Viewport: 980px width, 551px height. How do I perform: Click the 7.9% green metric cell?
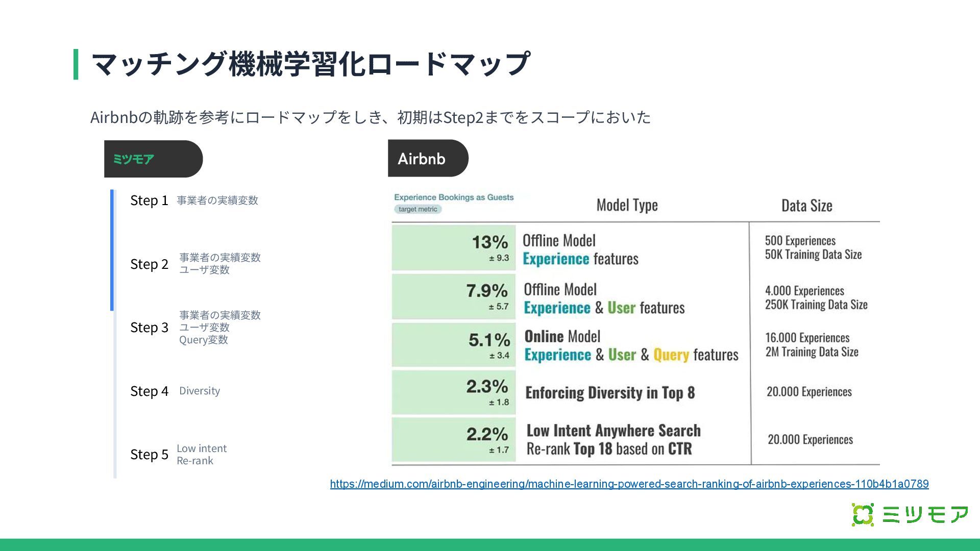point(454,296)
